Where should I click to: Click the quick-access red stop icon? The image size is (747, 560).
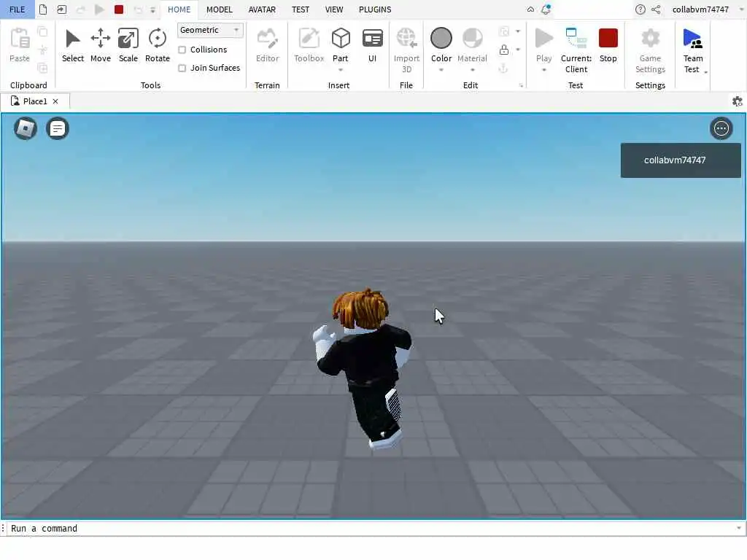pos(119,9)
